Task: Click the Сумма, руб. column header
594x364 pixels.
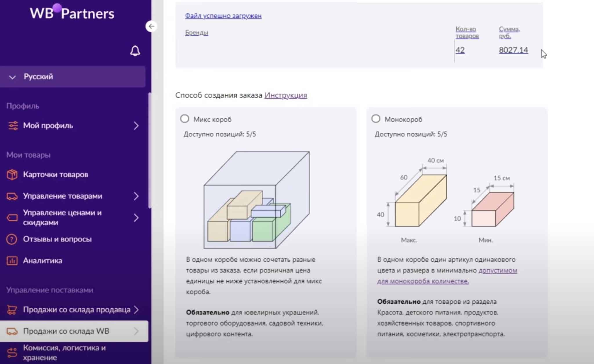Action: tap(510, 32)
